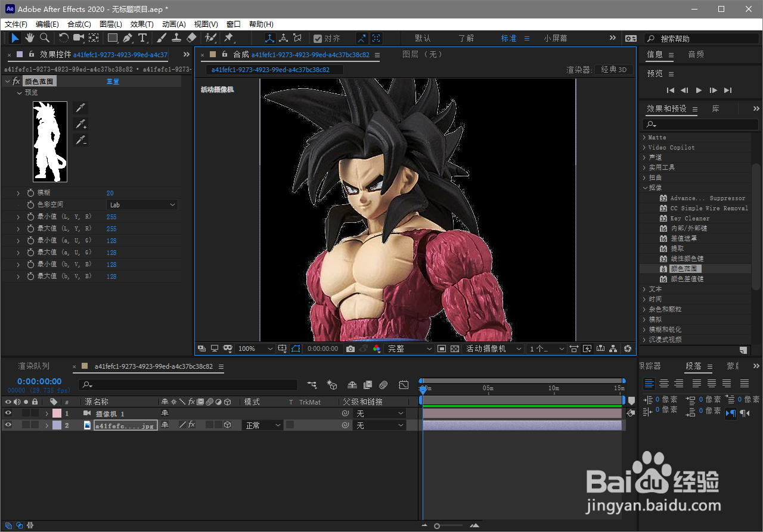Select the Key Cleaner effect
The width and height of the screenshot is (763, 532).
click(x=690, y=218)
